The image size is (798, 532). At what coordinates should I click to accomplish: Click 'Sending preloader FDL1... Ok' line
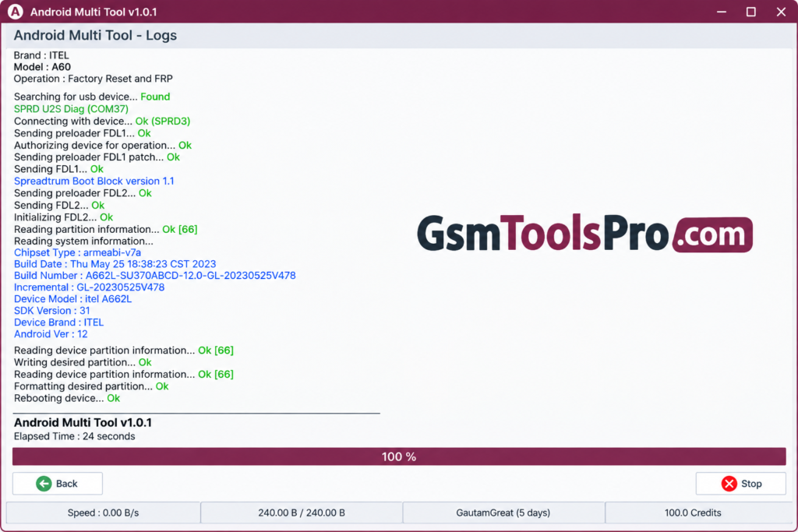tap(83, 133)
